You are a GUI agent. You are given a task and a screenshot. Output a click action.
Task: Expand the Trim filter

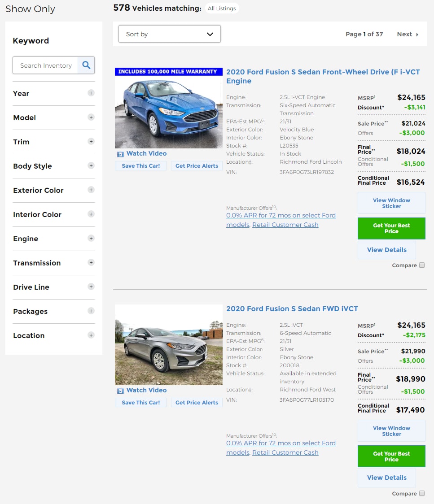[x=91, y=141]
